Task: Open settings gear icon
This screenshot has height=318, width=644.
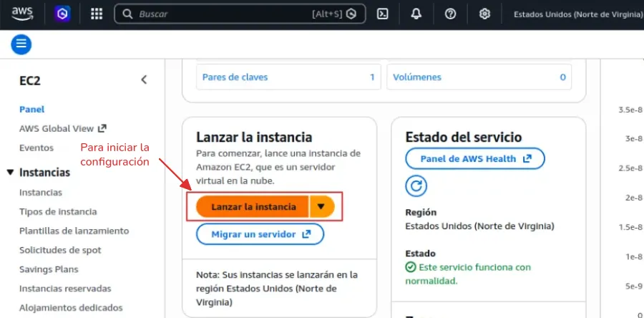Action: pos(484,14)
